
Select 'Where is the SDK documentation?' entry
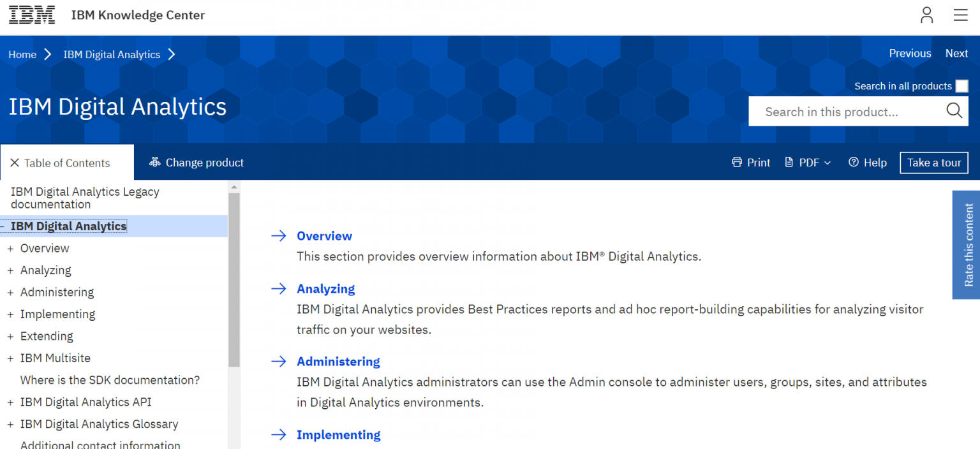[110, 379]
